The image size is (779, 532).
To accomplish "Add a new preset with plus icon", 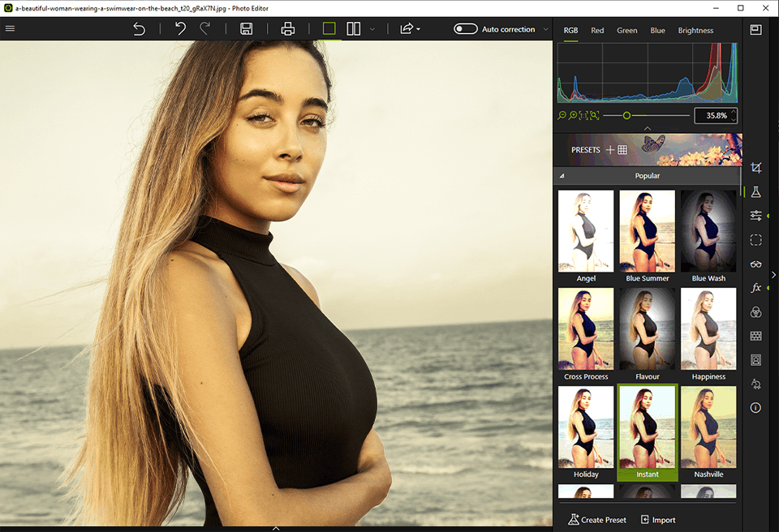I will pyautogui.click(x=610, y=150).
